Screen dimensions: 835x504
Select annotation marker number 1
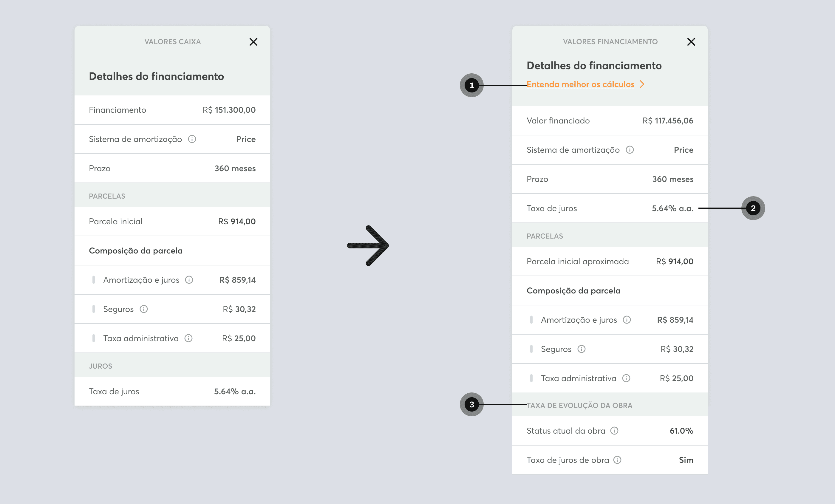click(x=471, y=85)
